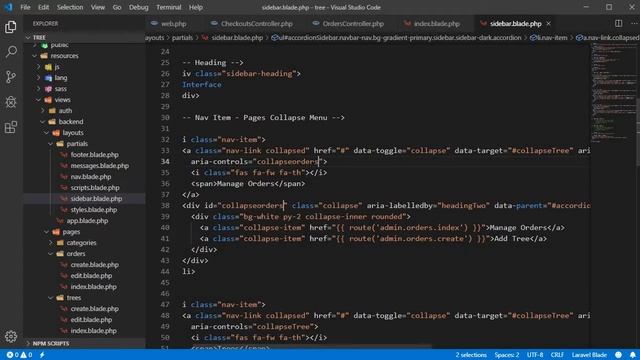Viewport: 640px width, 360px height.
Task: Open the Explorer view in activity bar
Action: coord(11,27)
